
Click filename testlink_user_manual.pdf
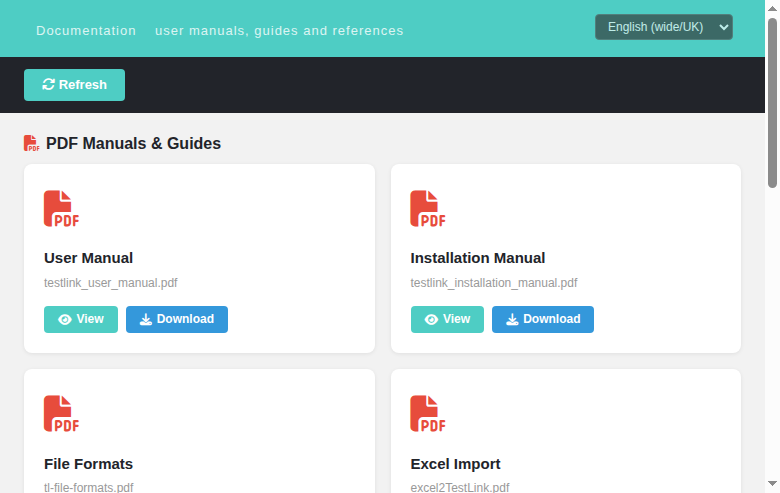click(110, 283)
